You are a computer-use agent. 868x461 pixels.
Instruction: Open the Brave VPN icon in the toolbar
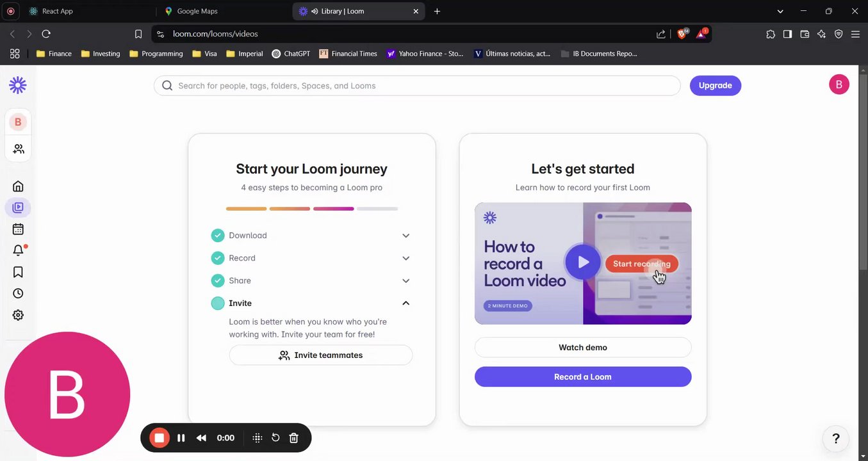click(x=839, y=34)
